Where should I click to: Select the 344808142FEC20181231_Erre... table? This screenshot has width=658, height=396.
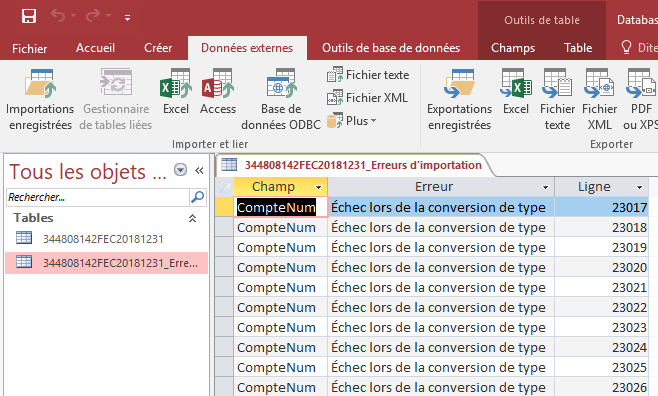tap(107, 263)
